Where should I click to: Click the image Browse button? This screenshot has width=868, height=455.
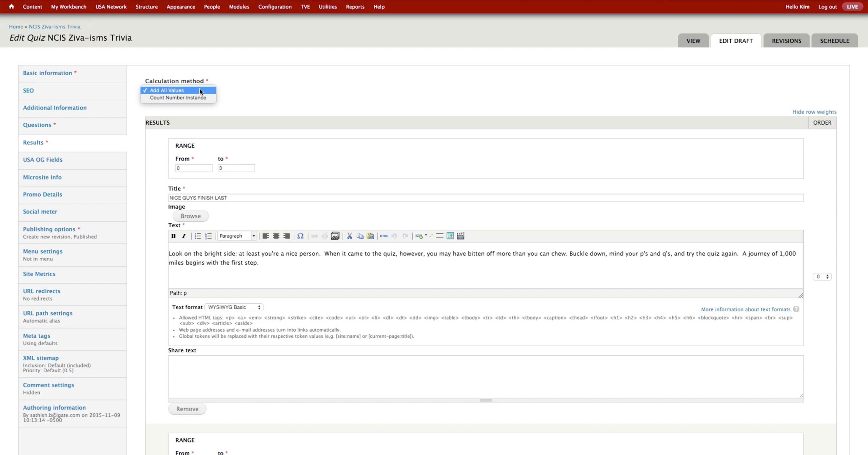[x=191, y=216]
